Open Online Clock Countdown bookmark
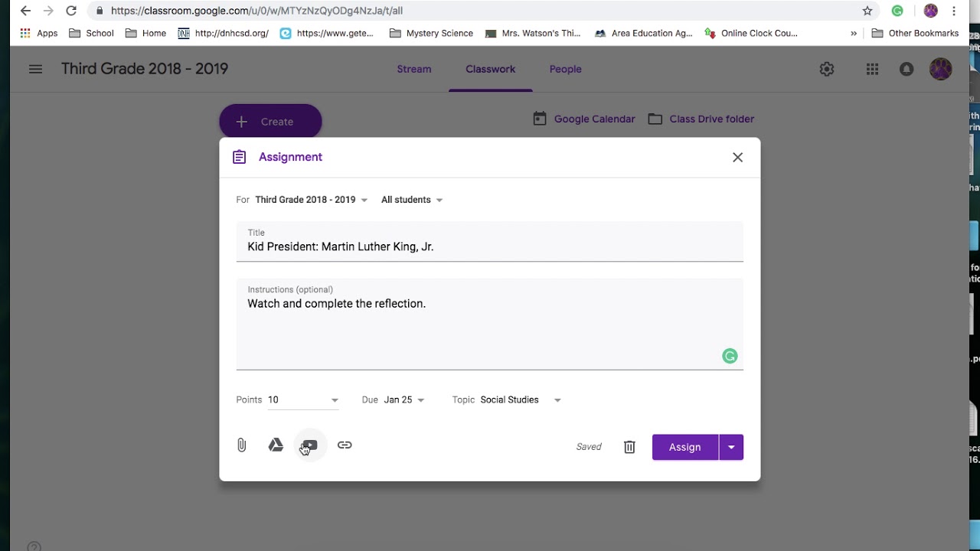This screenshot has width=980, height=551. tap(751, 33)
